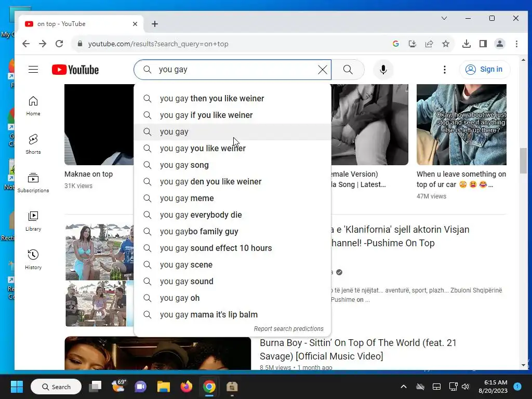Open Chrome profile avatar
The height and width of the screenshot is (399, 532).
click(500, 44)
